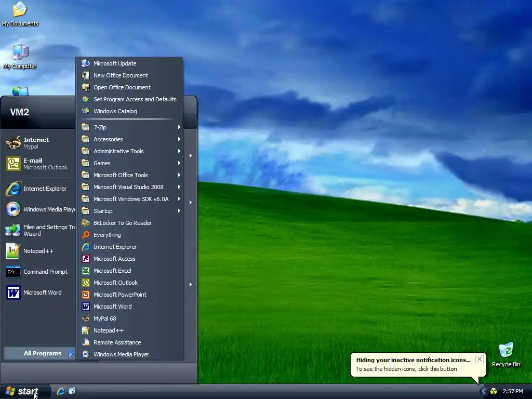This screenshot has width=532, height=399.
Task: Click the 2:57 PM taskbar clock
Action: [x=513, y=391]
